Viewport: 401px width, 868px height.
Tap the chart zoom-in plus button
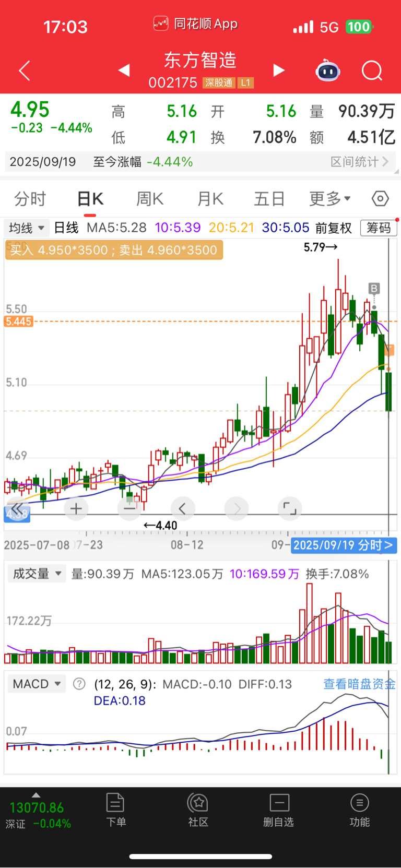76,508
